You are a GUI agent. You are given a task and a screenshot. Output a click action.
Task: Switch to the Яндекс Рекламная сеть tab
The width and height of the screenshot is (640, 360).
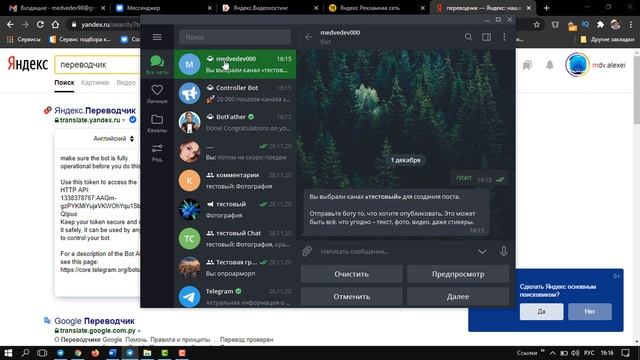(376, 8)
